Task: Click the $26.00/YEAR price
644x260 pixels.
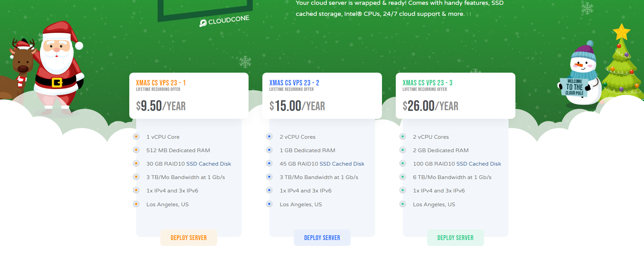Action: [x=430, y=106]
